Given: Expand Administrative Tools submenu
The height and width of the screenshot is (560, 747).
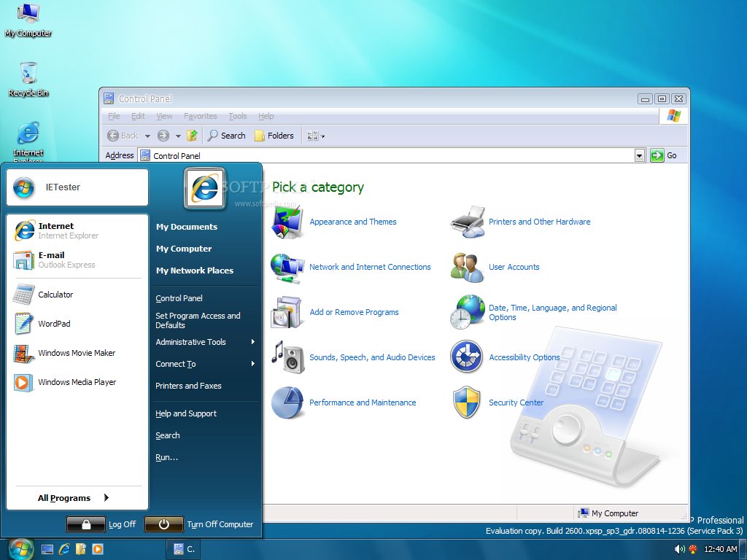Looking at the screenshot, I should tap(206, 343).
